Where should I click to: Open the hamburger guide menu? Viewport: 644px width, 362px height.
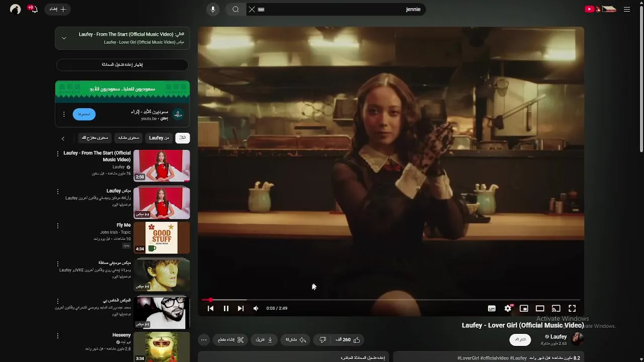626,9
